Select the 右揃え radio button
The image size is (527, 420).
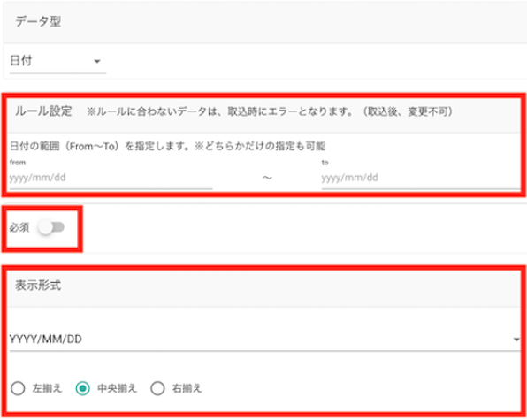pos(157,389)
